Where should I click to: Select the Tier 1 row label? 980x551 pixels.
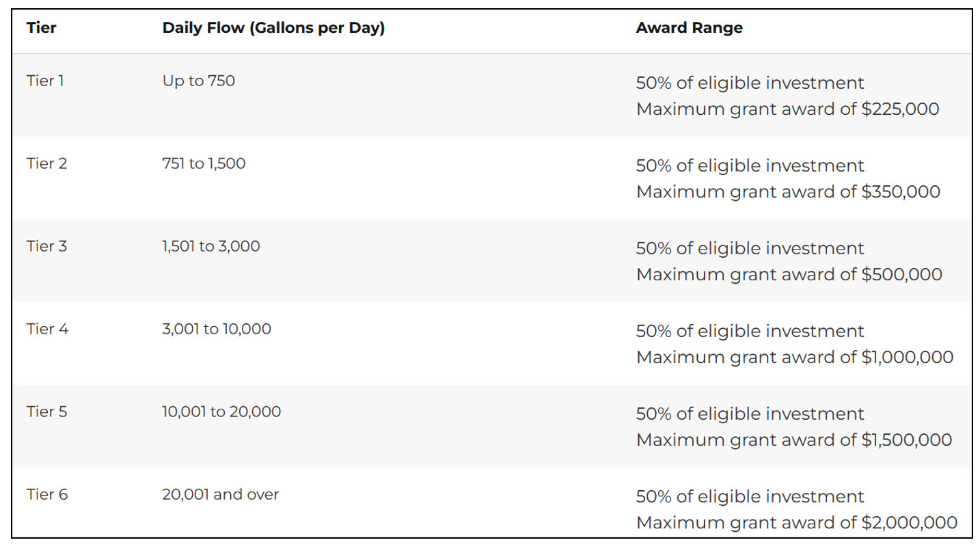tap(45, 81)
